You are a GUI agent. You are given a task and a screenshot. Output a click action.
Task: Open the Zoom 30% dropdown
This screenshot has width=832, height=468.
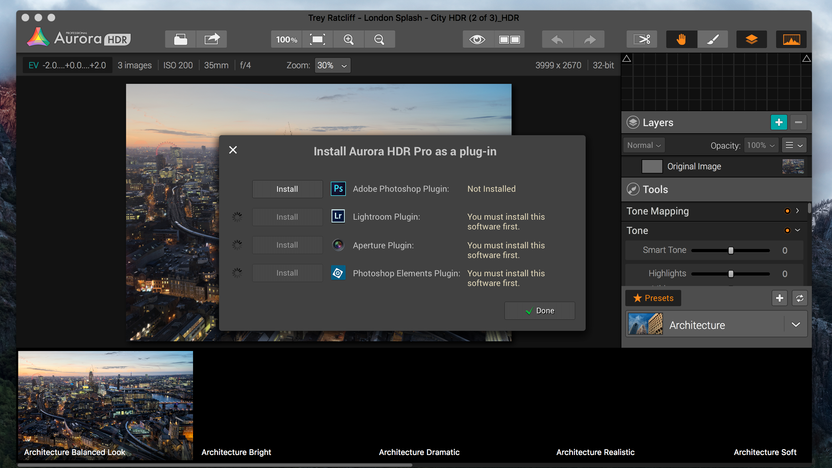pos(332,65)
